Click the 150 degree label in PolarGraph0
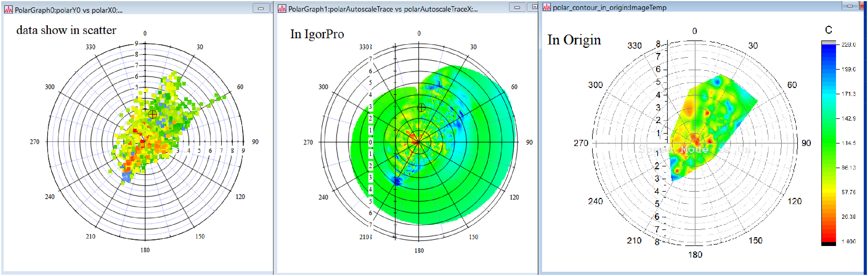Screen dimensions: 868x276 [200, 237]
